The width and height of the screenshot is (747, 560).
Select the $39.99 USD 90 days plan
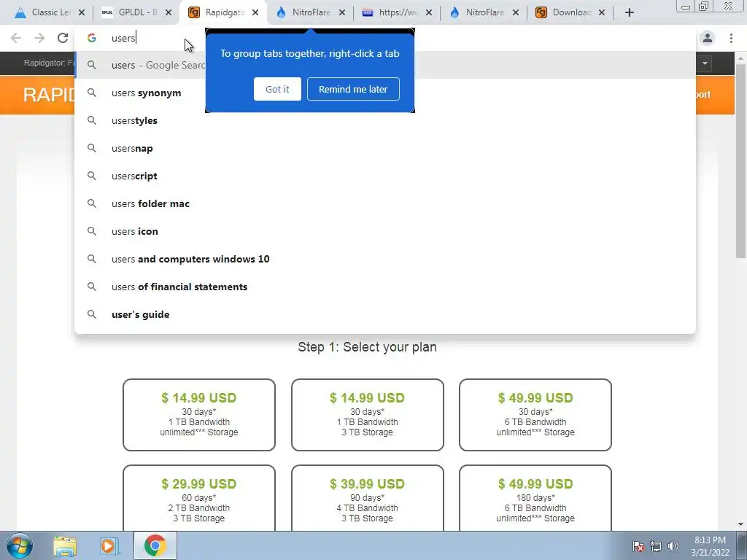click(368, 497)
